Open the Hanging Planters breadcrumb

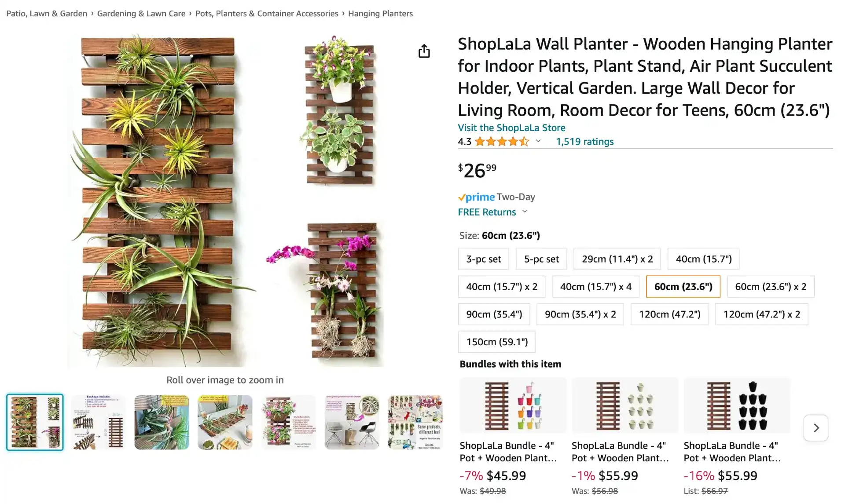click(380, 14)
